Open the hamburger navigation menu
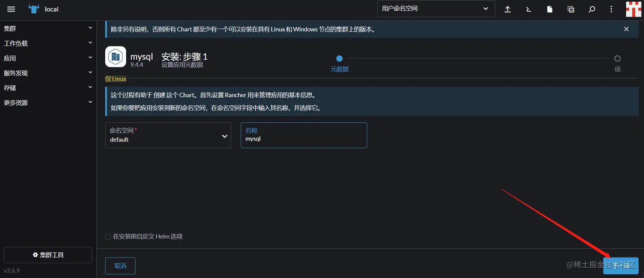This screenshot has height=278, width=644. 11,9
